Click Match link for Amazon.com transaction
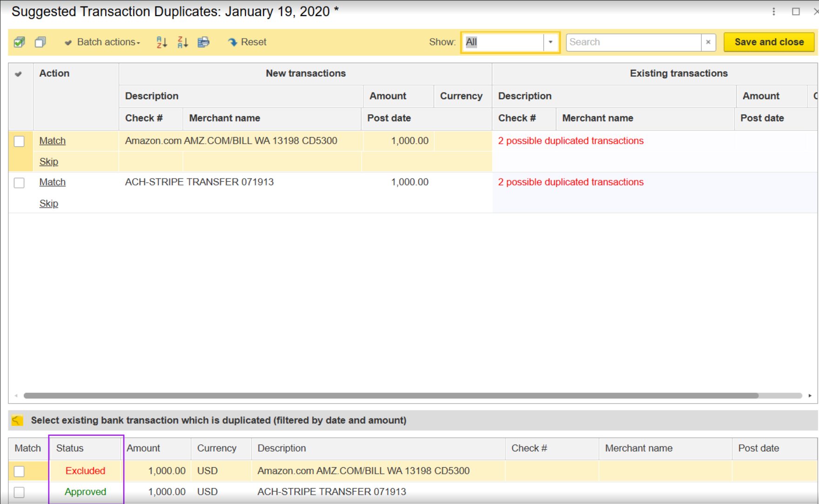Viewport: 819px width, 504px height. tap(52, 141)
